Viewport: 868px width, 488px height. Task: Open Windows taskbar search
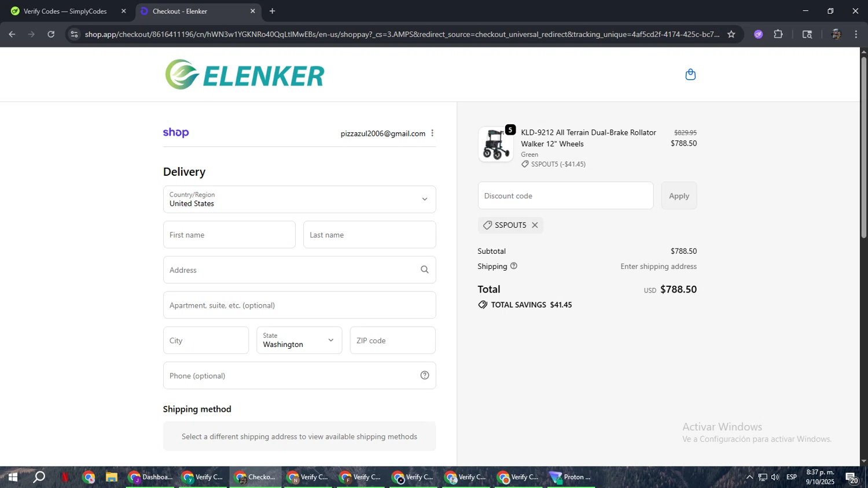(39, 477)
